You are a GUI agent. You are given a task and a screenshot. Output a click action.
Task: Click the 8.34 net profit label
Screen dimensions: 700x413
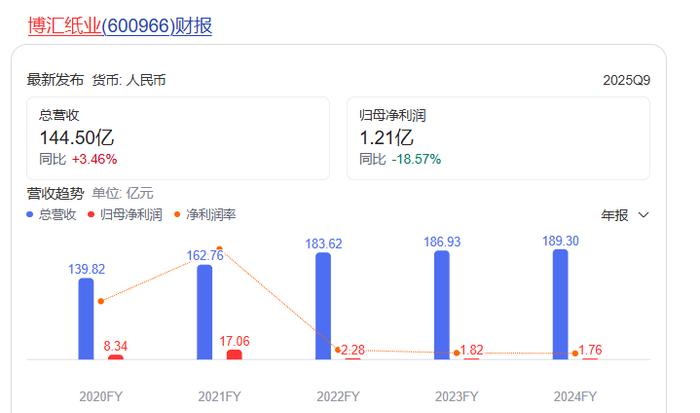tap(116, 346)
